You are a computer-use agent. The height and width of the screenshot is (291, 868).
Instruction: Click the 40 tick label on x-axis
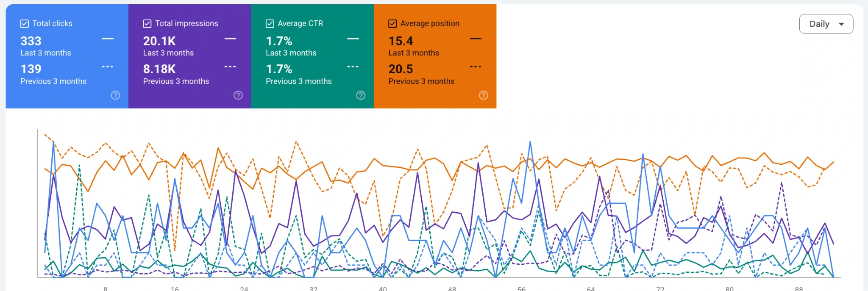[x=383, y=288]
